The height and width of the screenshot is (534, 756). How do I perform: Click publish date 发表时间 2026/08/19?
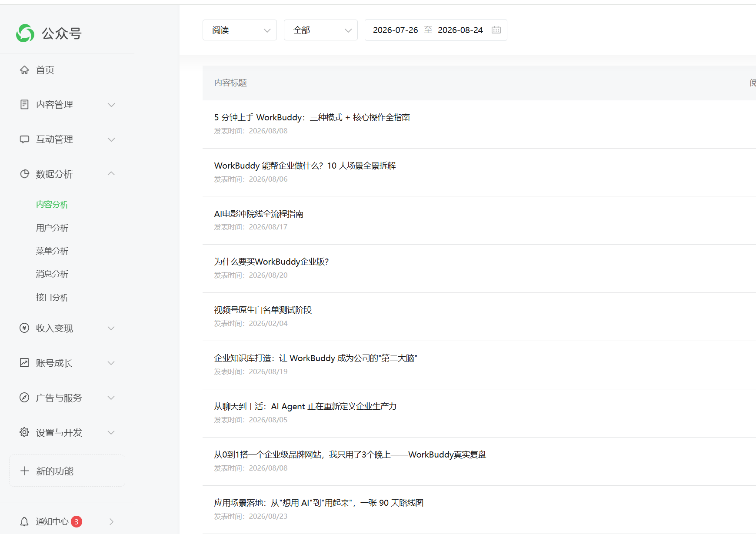click(x=251, y=371)
